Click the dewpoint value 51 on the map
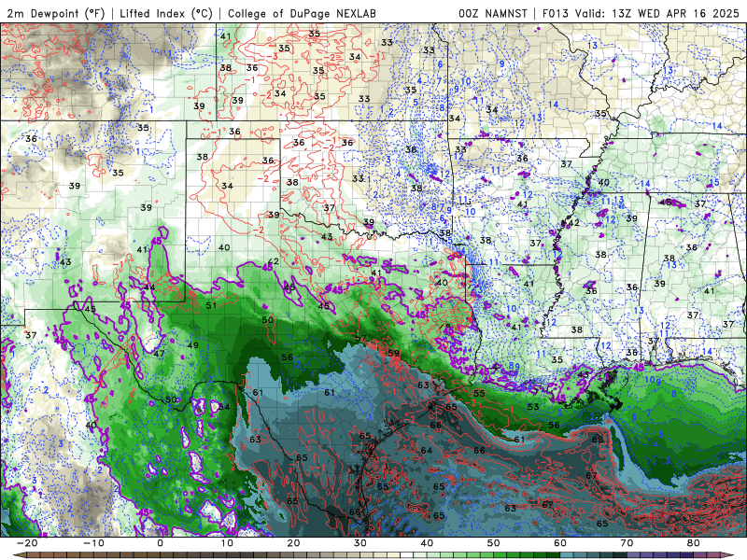The height and width of the screenshot is (560, 747). pyautogui.click(x=211, y=305)
